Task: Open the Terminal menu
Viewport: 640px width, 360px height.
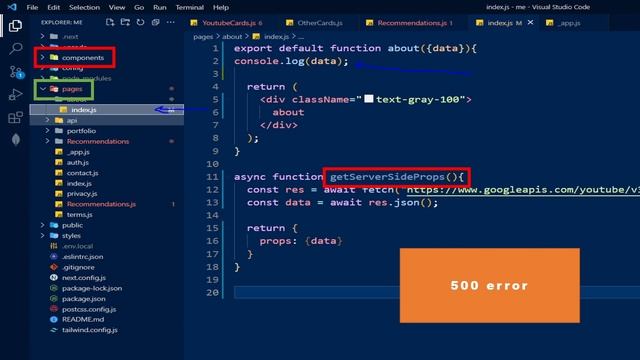Action: tap(189, 7)
